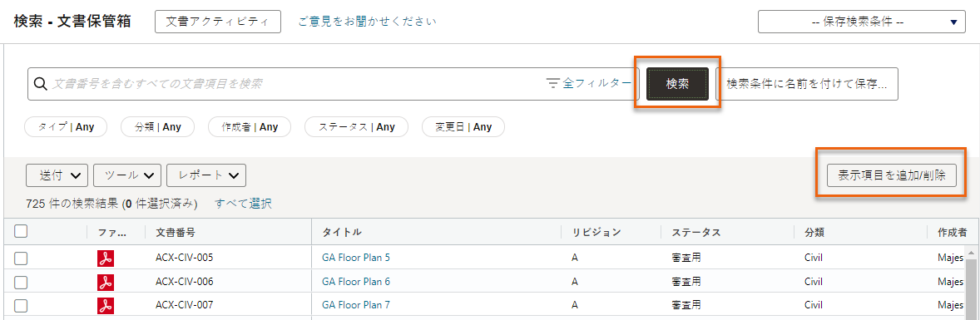
Task: Expand the 保存検索条件 dropdown
Action: click(862, 22)
